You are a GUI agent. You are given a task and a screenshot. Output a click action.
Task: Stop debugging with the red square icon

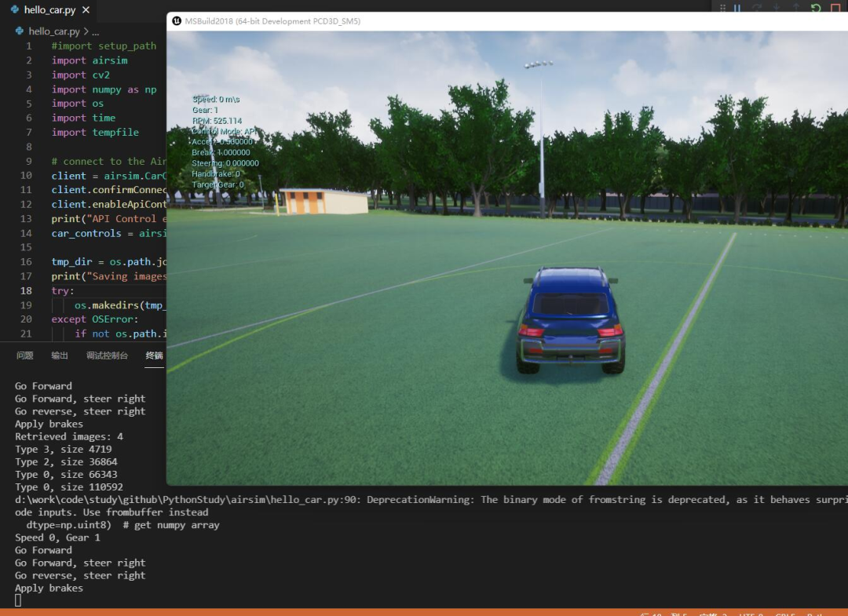837,7
